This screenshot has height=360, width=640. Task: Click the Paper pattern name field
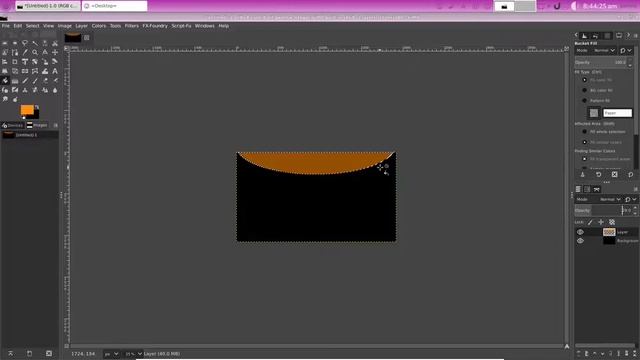click(x=617, y=113)
